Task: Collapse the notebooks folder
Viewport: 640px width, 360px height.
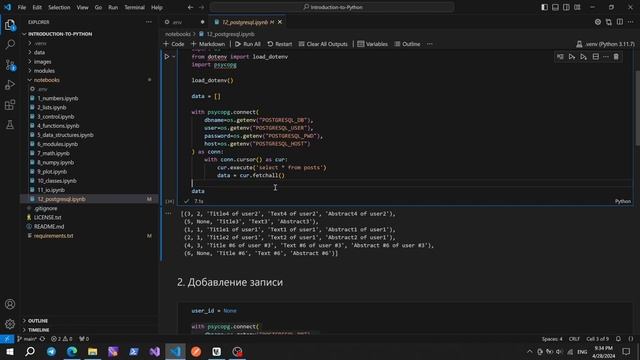Action: (x=47, y=80)
